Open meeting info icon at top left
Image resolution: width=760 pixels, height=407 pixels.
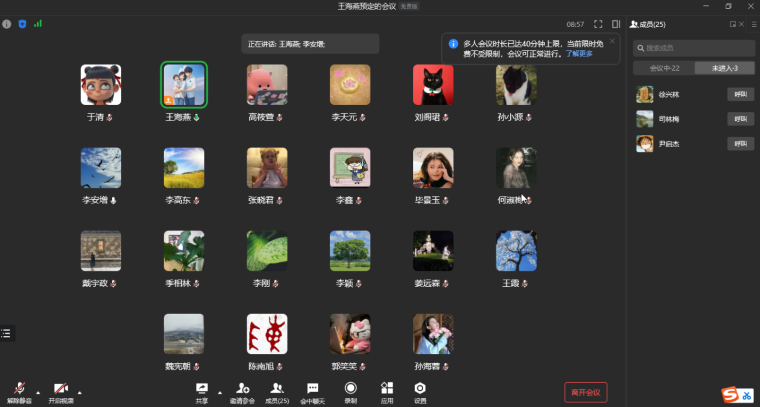pos(7,23)
